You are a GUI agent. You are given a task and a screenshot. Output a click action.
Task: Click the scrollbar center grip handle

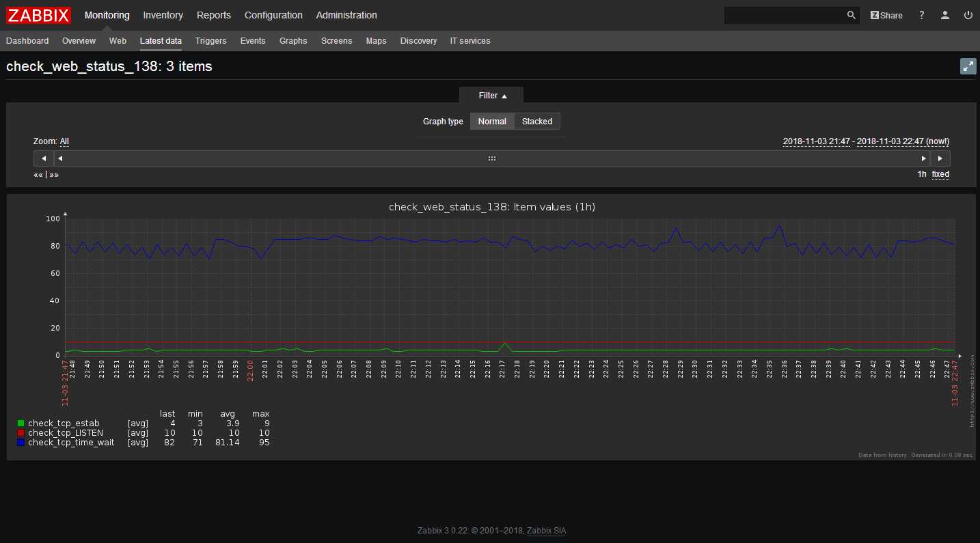click(491, 158)
